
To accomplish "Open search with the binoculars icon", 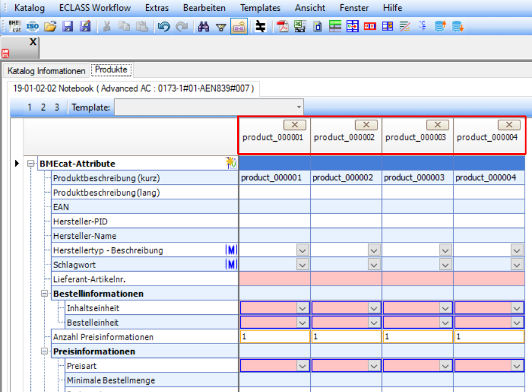I will pos(204,26).
